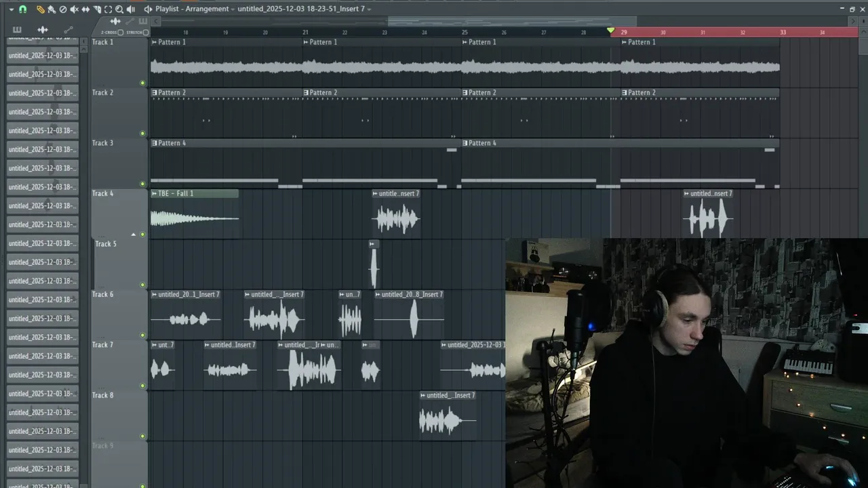Click bar 21 on the timeline ruler
Image resolution: width=868 pixels, height=488 pixels.
coord(305,32)
